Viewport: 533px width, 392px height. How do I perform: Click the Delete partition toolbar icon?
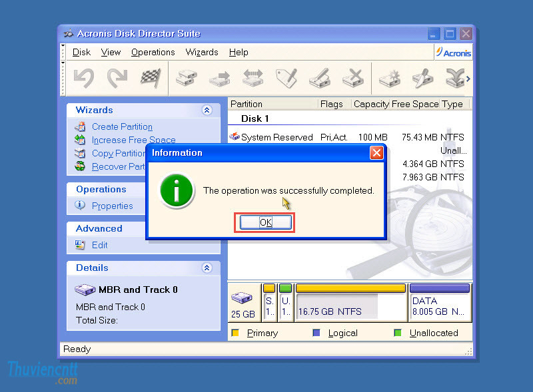click(x=353, y=78)
